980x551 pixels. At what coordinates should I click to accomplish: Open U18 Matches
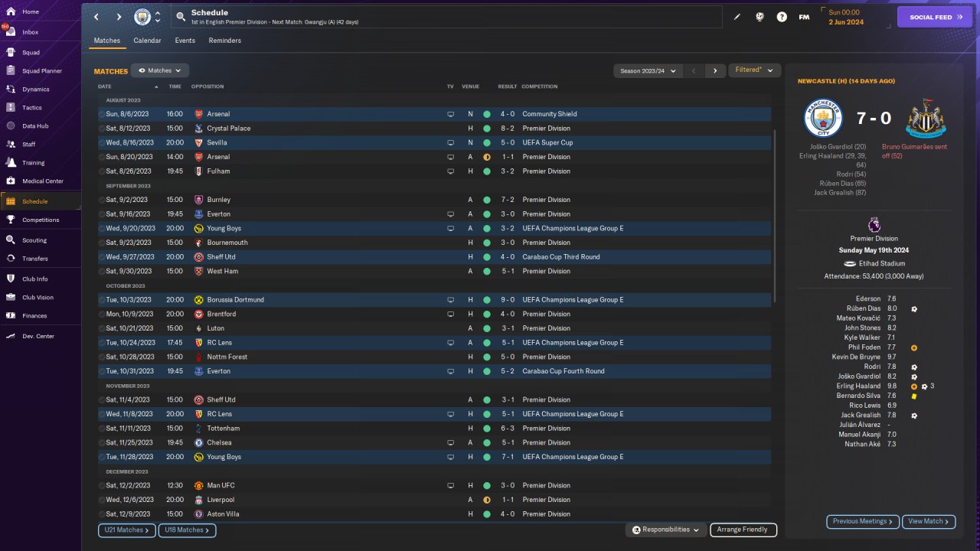(x=187, y=530)
